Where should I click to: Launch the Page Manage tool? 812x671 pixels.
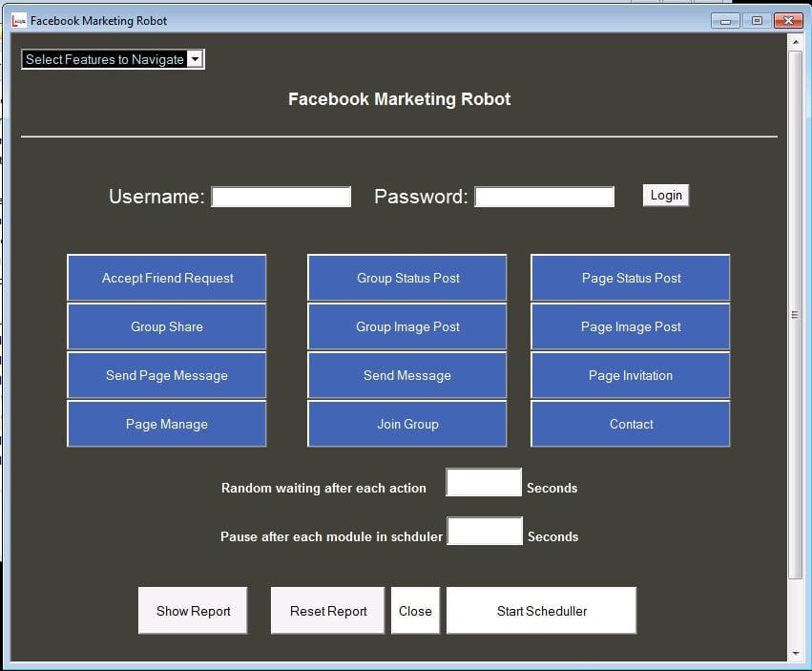166,424
